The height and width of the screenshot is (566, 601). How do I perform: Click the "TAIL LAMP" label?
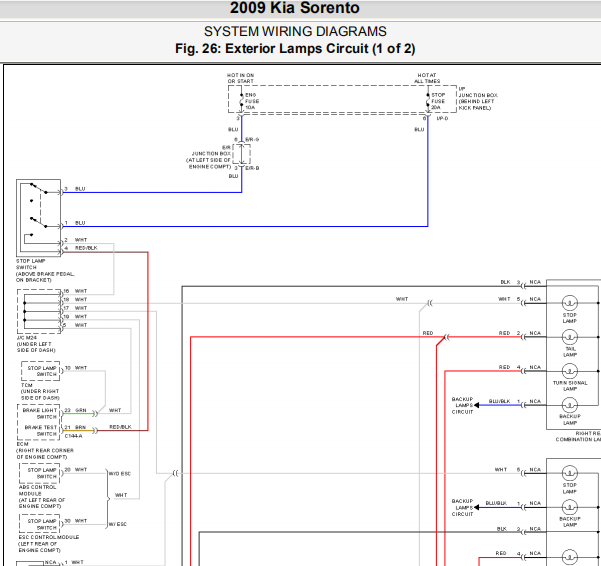coord(570,352)
